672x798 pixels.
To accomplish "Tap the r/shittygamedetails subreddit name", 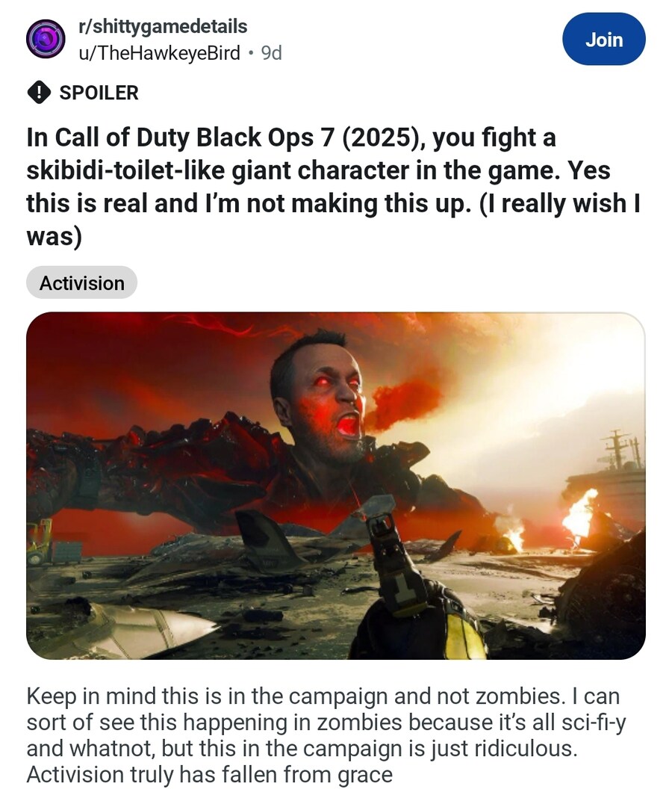I will (x=163, y=26).
